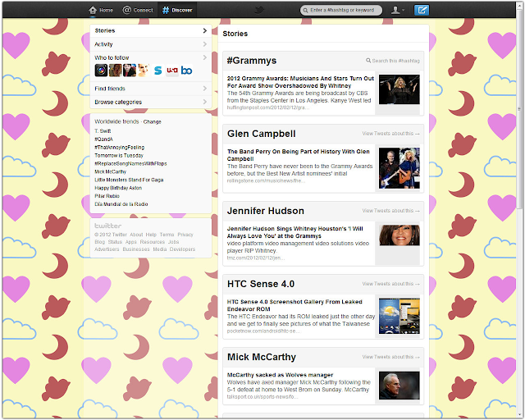The image size is (525, 420).
Task: Open the #ReplaceSongNamesWithFlaps trend
Action: (x=130, y=163)
